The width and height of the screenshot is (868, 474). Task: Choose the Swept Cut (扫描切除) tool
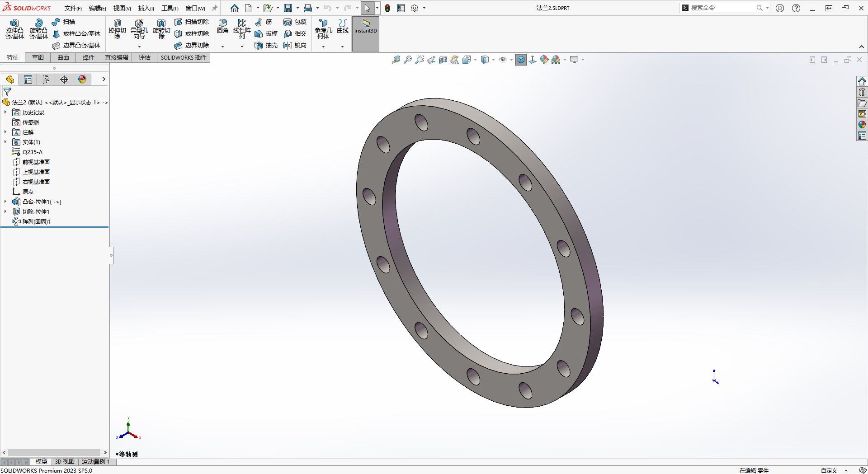192,22
